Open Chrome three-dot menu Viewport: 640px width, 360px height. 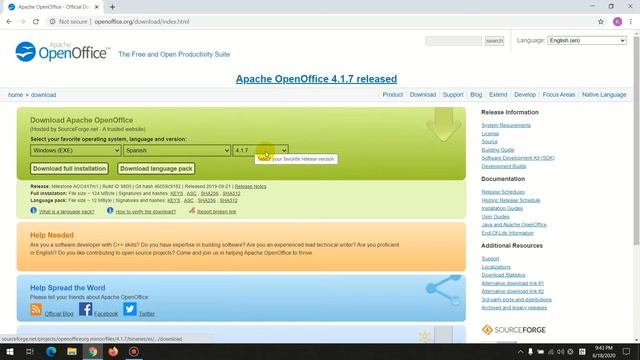[631, 22]
